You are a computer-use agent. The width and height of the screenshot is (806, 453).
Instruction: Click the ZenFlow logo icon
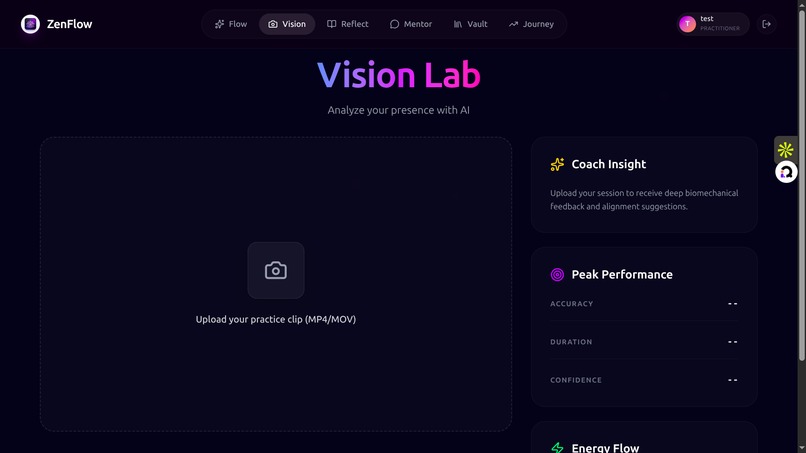pyautogui.click(x=30, y=24)
